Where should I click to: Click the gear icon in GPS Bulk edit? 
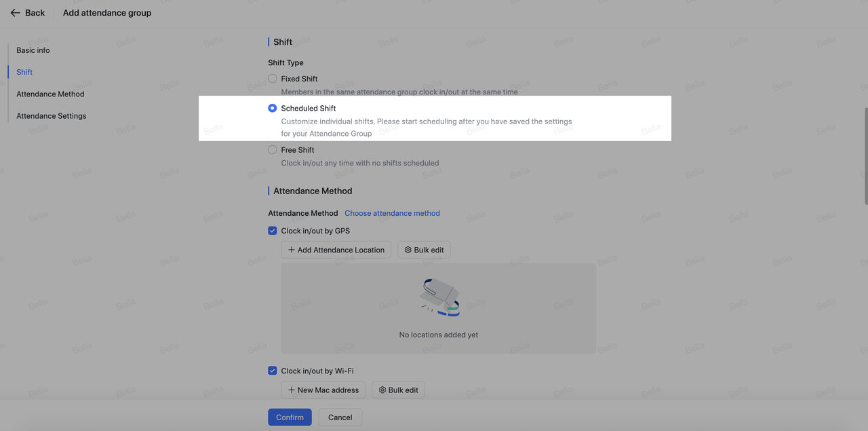pyautogui.click(x=408, y=250)
